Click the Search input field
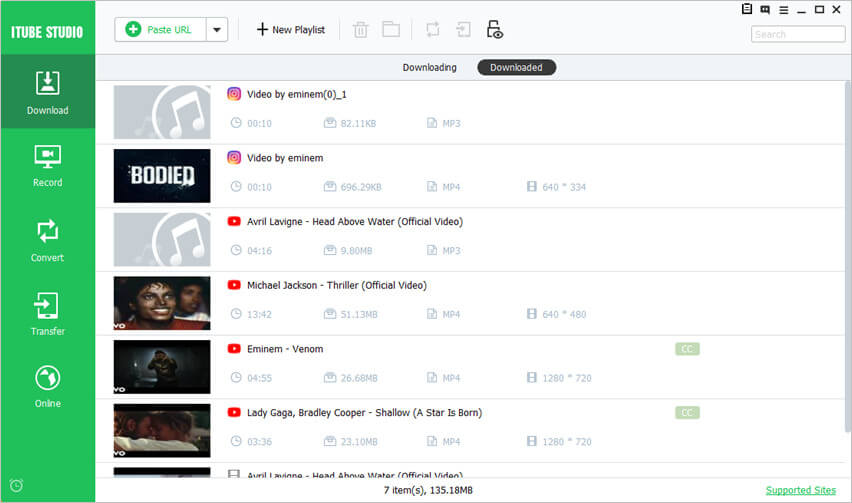The height and width of the screenshot is (503, 852). pos(796,34)
